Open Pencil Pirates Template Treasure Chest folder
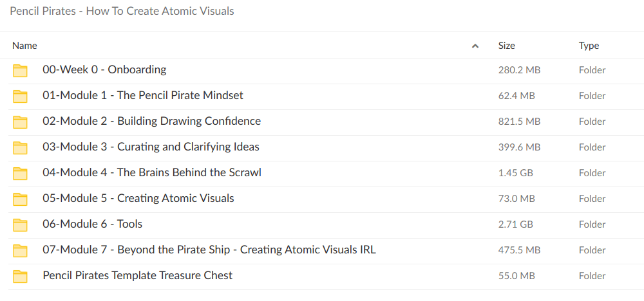This screenshot has height=301, width=644. [x=138, y=275]
